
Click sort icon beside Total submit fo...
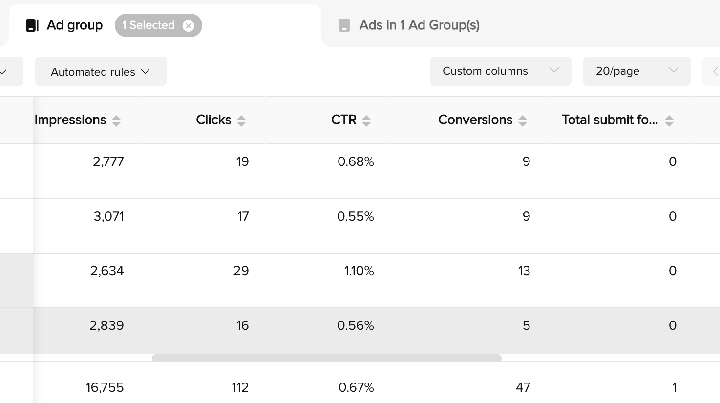669,121
